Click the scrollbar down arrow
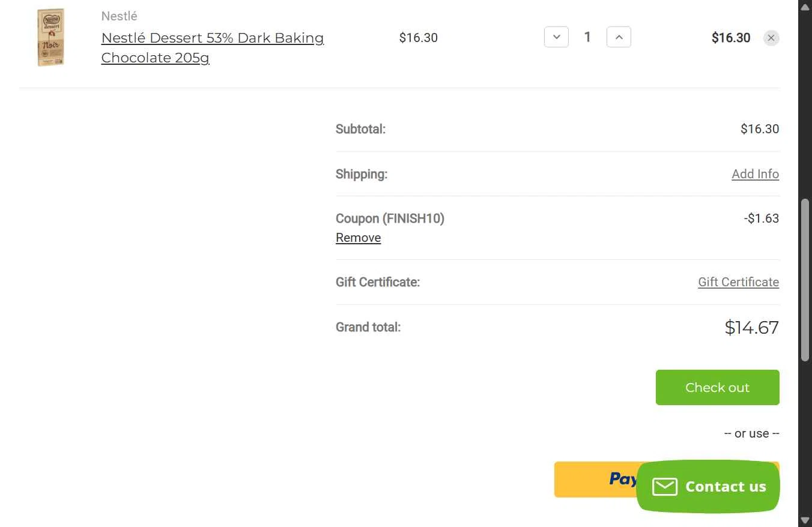Image resolution: width=812 pixels, height=527 pixels. [x=805, y=520]
